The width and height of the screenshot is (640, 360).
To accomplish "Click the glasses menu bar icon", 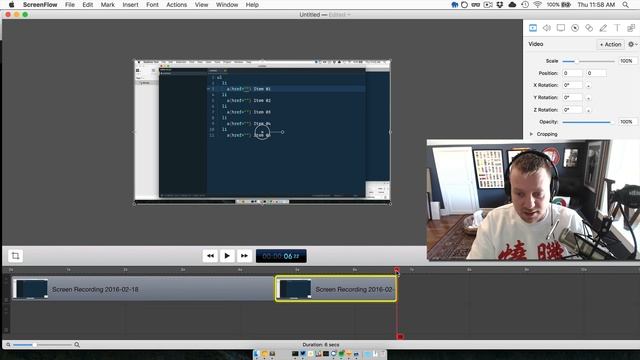I will point(476,5).
